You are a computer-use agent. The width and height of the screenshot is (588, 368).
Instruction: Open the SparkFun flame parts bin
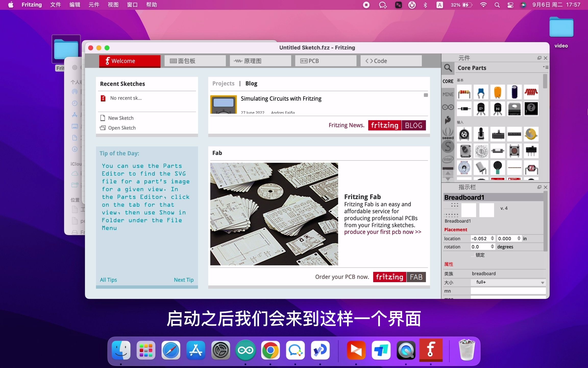tap(448, 120)
